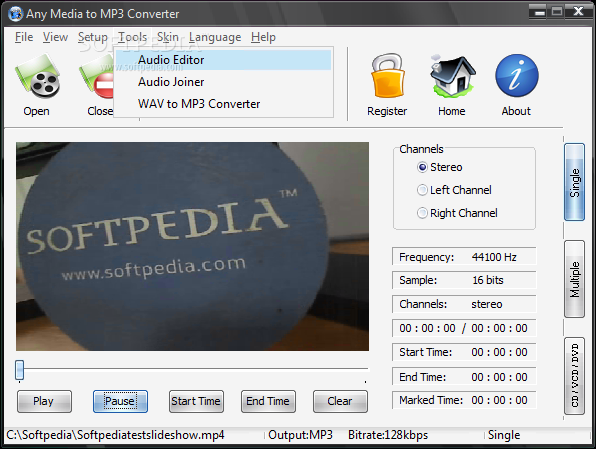Close the open Tools menu
This screenshot has height=449, width=596.
(132, 37)
